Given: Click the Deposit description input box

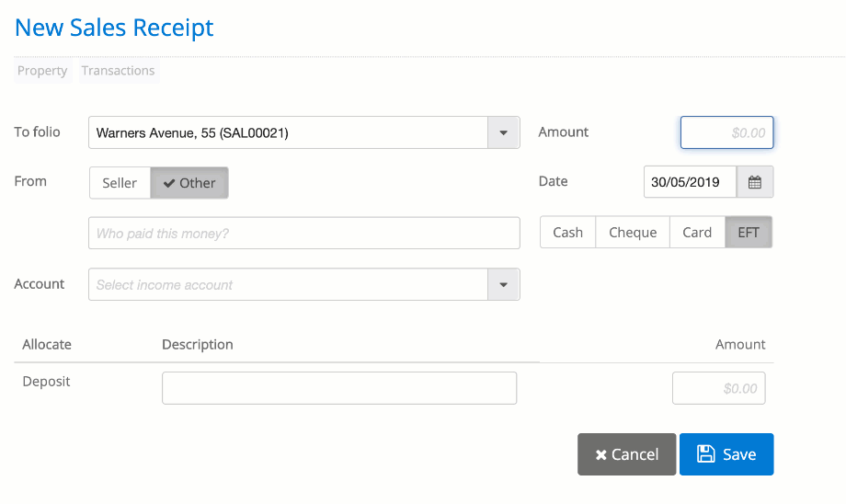Looking at the screenshot, I should (339, 388).
